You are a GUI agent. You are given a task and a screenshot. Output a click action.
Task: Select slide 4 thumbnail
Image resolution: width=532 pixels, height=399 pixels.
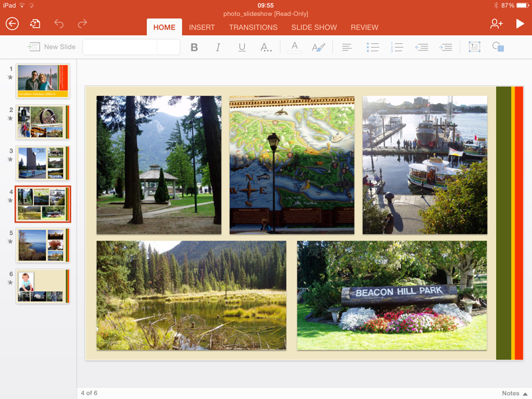point(43,204)
